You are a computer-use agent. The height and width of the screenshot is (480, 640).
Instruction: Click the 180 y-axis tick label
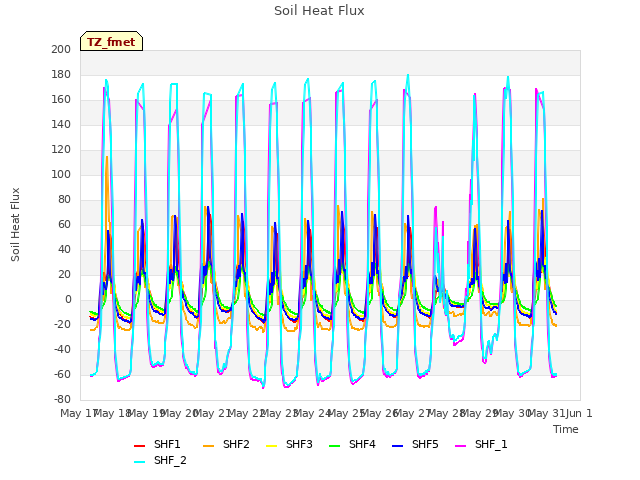pos(61,74)
